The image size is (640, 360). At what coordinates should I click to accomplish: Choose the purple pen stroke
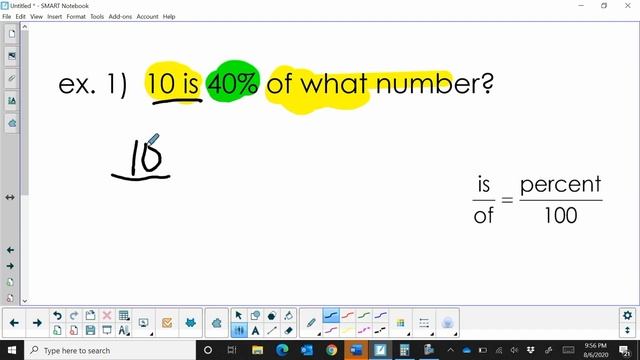(380, 316)
